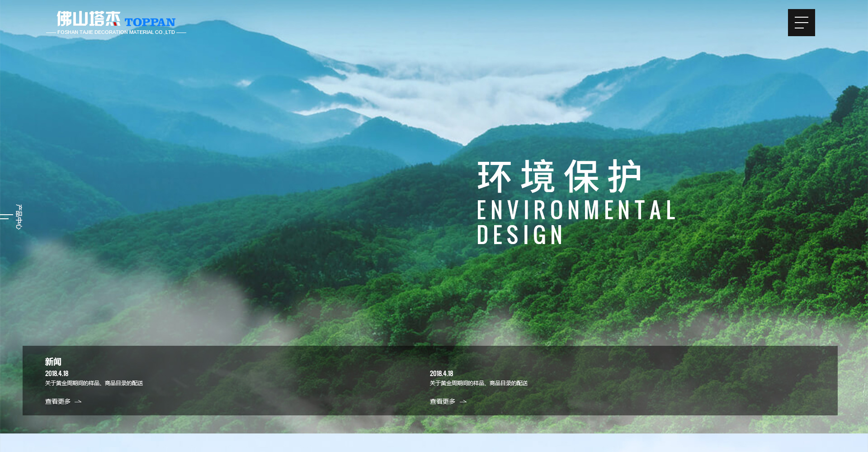Open the hamburger menu in the top corner
The image size is (868, 452).
click(x=801, y=23)
